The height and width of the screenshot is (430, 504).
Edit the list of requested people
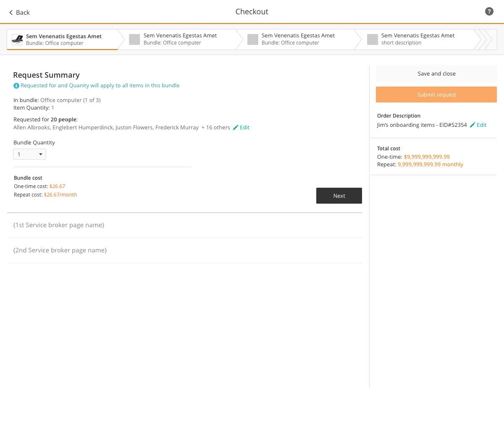241,127
